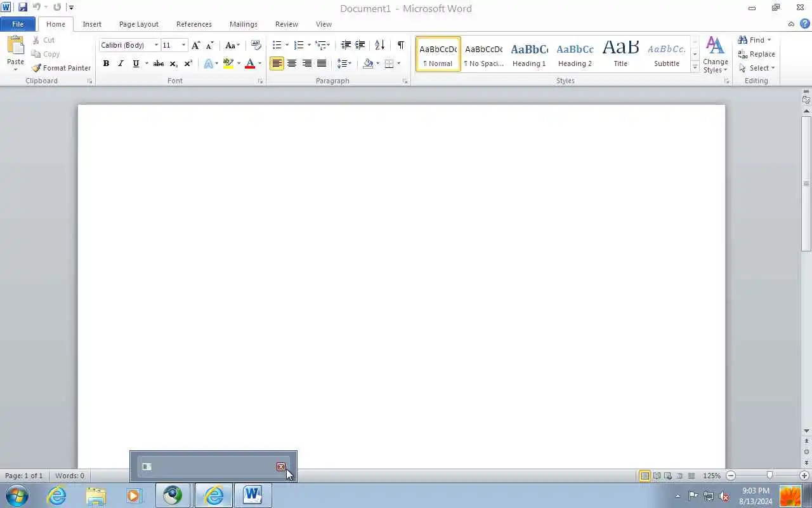Click the Shrink Font icon

tap(210, 45)
